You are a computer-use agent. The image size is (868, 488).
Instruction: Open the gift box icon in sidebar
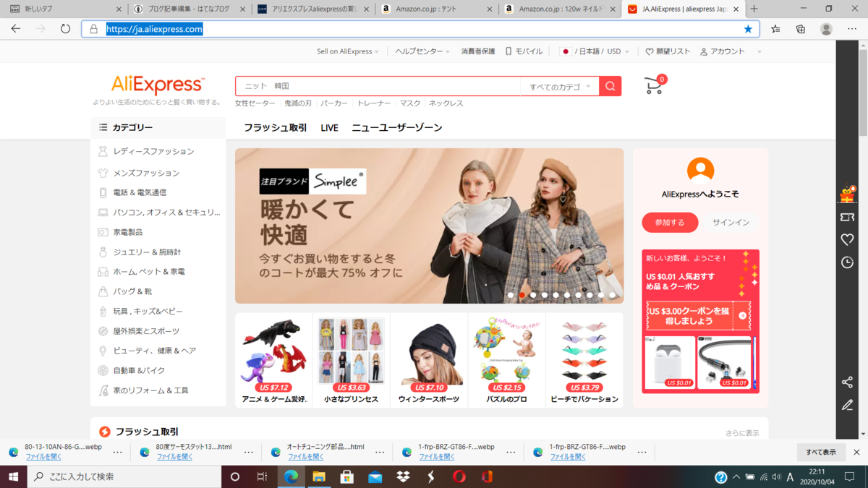click(847, 194)
